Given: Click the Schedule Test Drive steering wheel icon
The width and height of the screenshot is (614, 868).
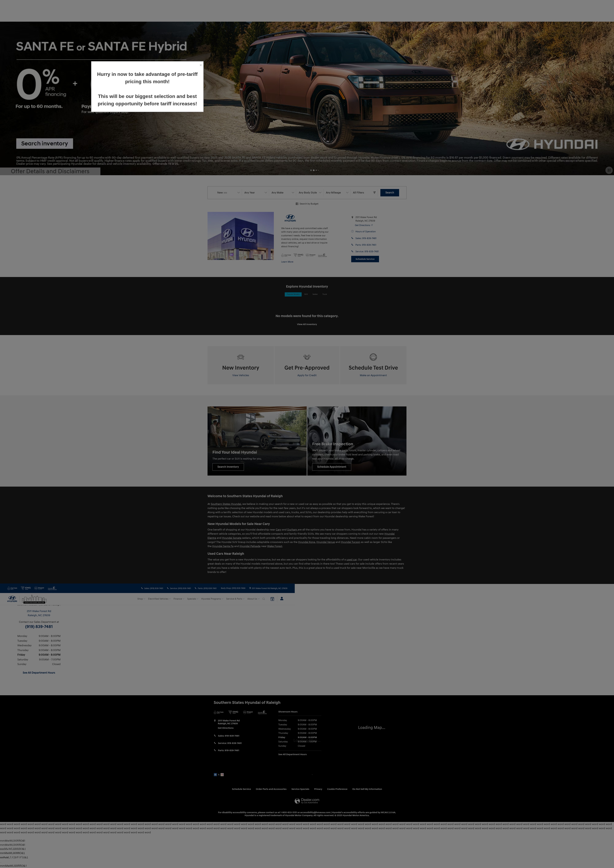Looking at the screenshot, I should coord(373,357).
